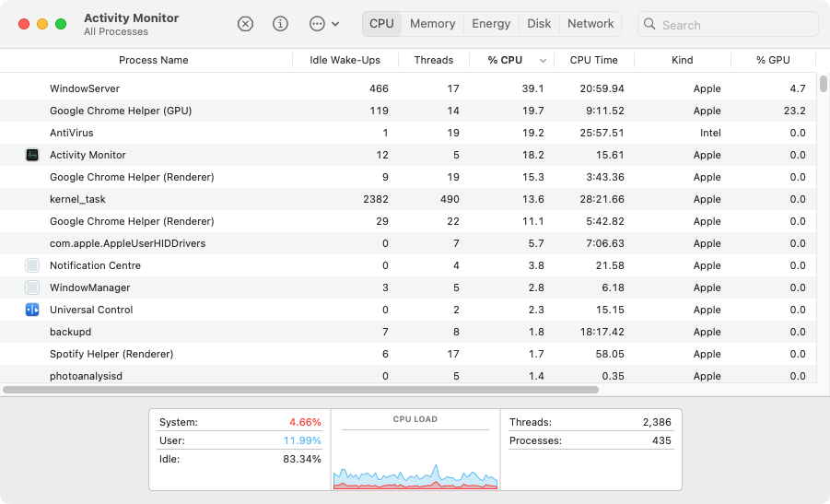Sort by Process Name column header
The image size is (830, 504).
click(154, 60)
